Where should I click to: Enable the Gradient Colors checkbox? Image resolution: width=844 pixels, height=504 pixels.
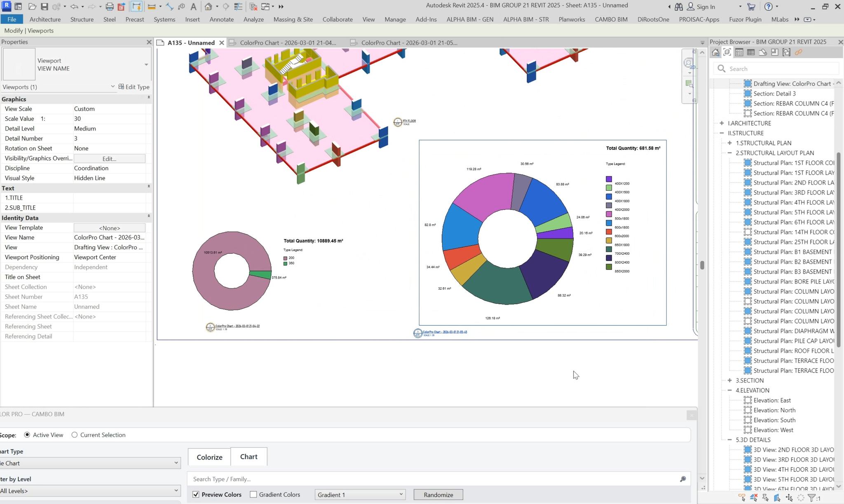coord(253,495)
